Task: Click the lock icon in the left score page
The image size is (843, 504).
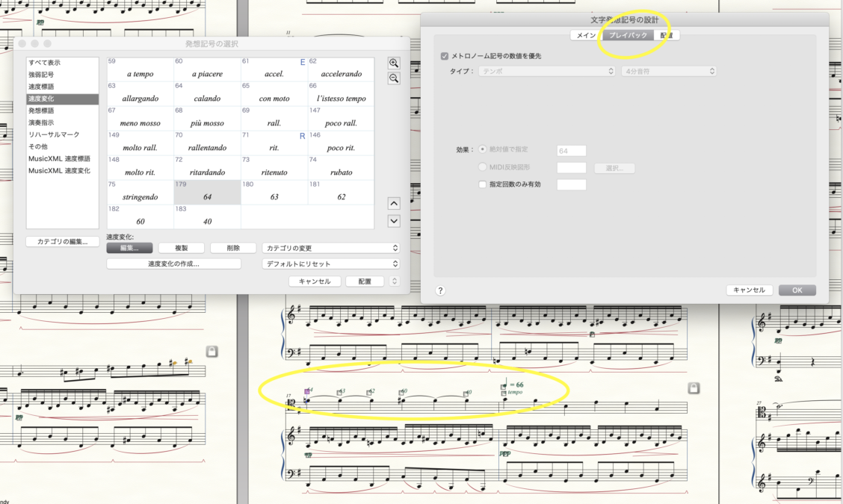Action: (x=211, y=352)
